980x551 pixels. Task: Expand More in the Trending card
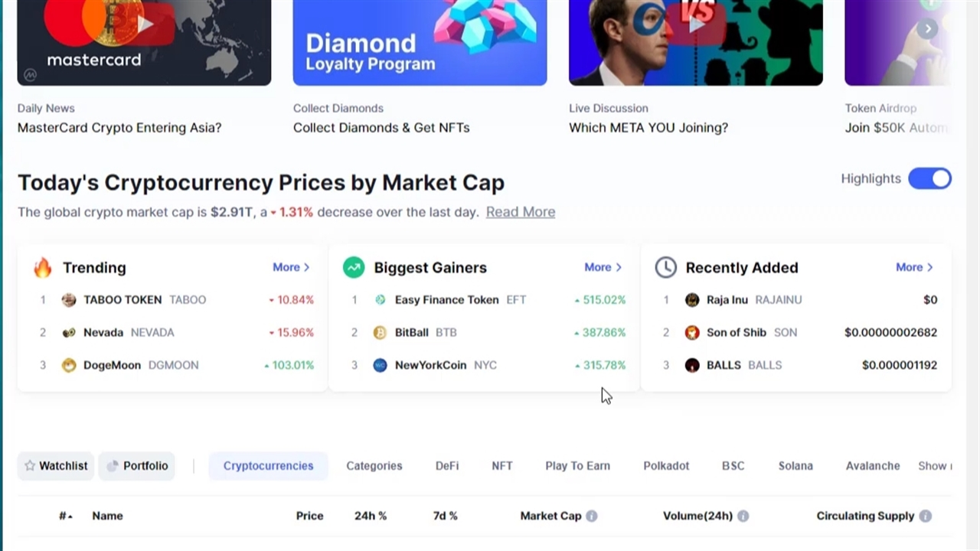pyautogui.click(x=291, y=267)
